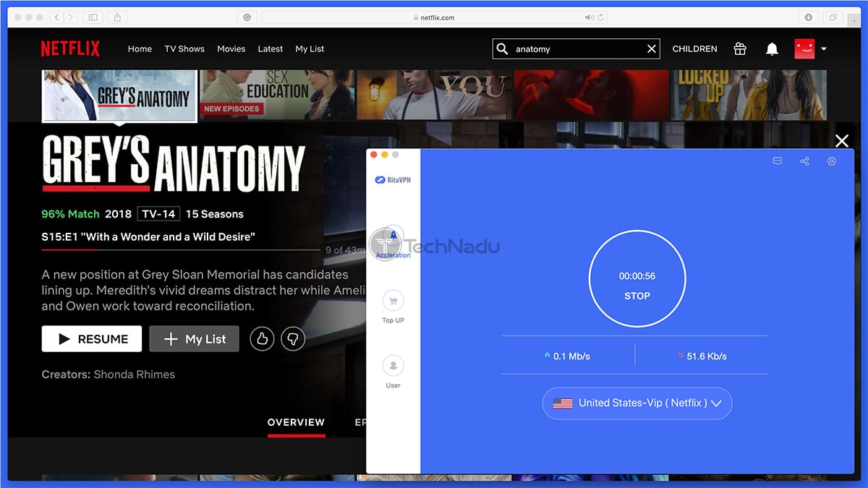Select the Sex Education thumbnail
The width and height of the screenshot is (868, 488).
pyautogui.click(x=277, y=95)
